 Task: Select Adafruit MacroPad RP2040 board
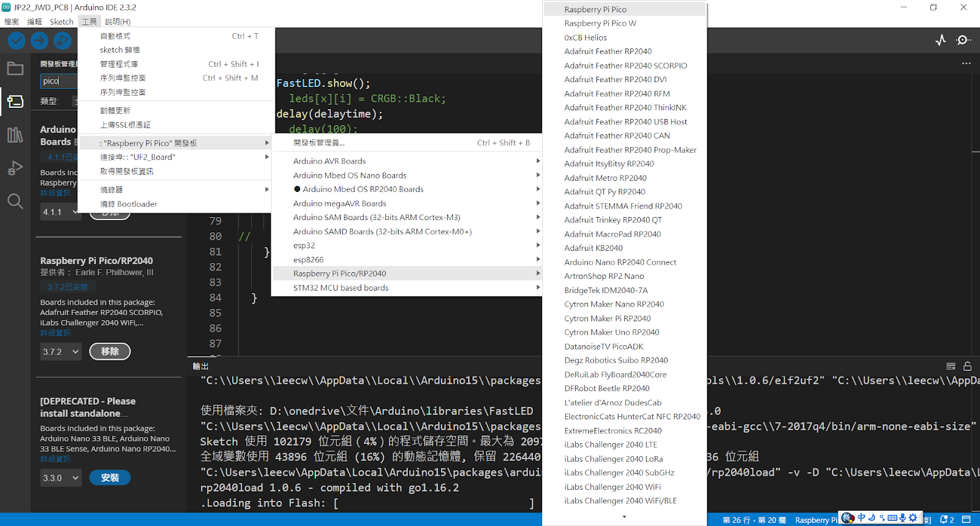click(x=625, y=234)
